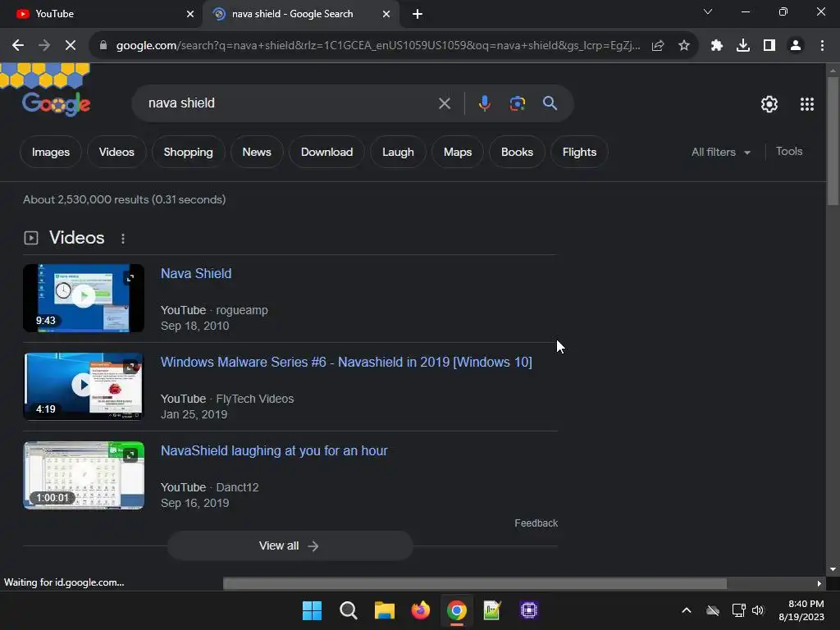Select the rogueamp channel text
Image resolution: width=840 pixels, height=630 pixels.
click(242, 311)
